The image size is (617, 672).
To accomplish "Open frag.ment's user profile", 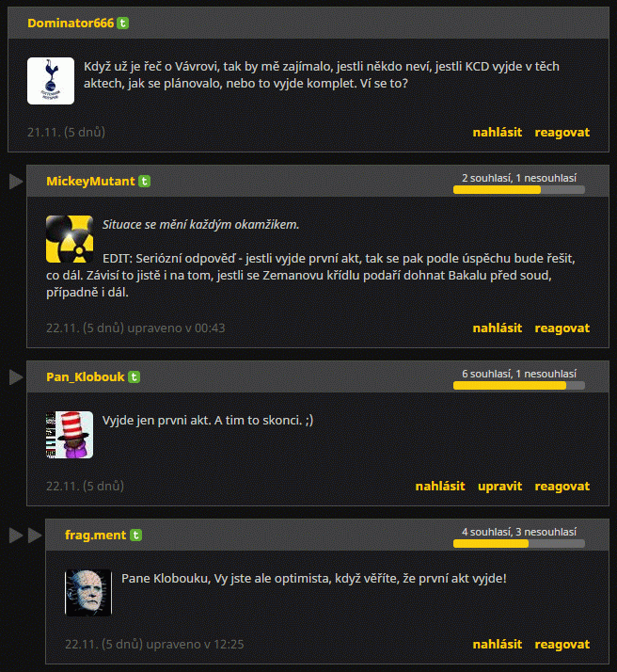I will click(96, 536).
